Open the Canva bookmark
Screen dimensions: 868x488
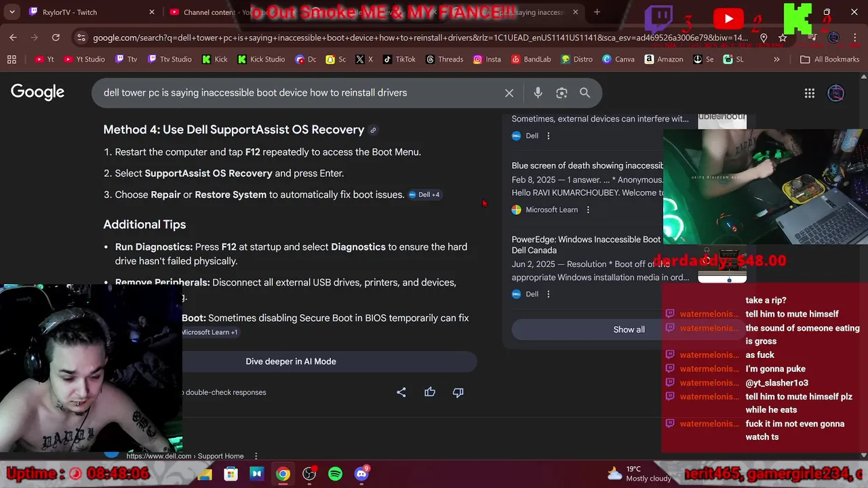(x=618, y=60)
